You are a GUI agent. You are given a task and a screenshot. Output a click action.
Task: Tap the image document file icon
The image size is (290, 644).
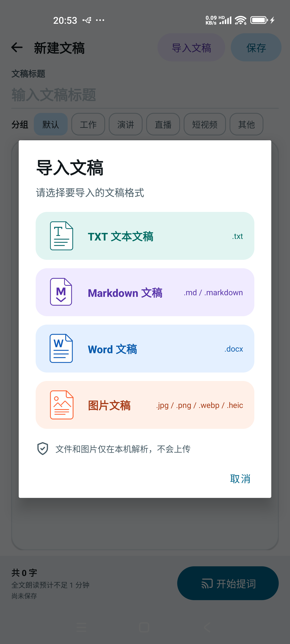[62, 405]
